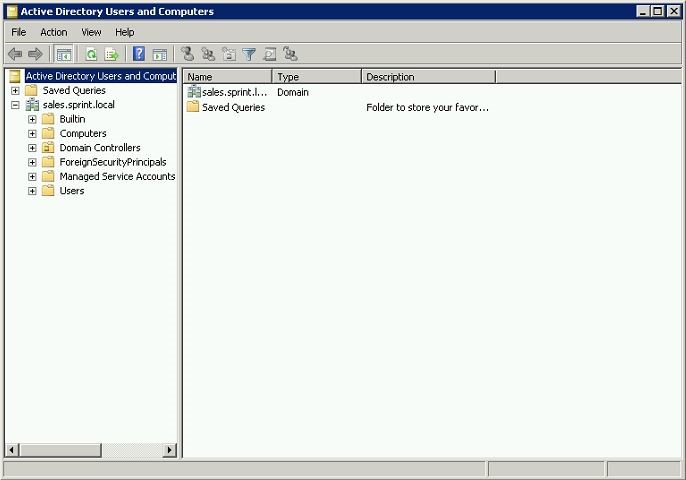Click the Find objects toolbar icon
This screenshot has width=686, height=480.
point(270,54)
